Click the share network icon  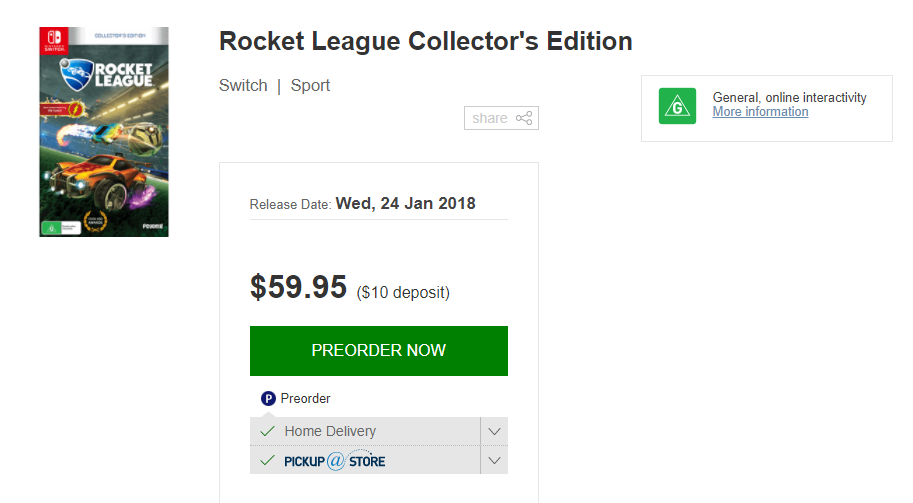point(524,118)
